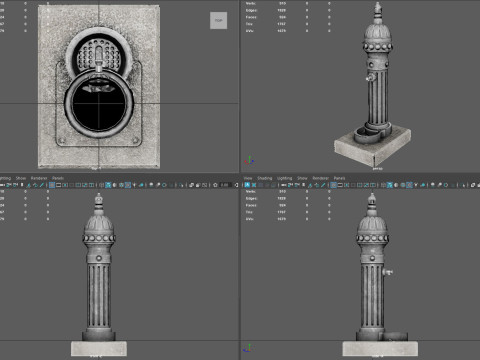
Task: Toggle film gate in bottom-left panel toolbar
Action: click(58, 185)
